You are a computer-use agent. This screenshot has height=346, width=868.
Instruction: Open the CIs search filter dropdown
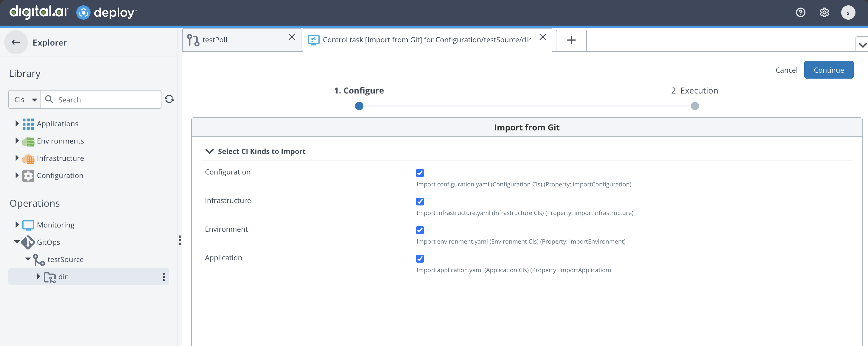[x=25, y=100]
